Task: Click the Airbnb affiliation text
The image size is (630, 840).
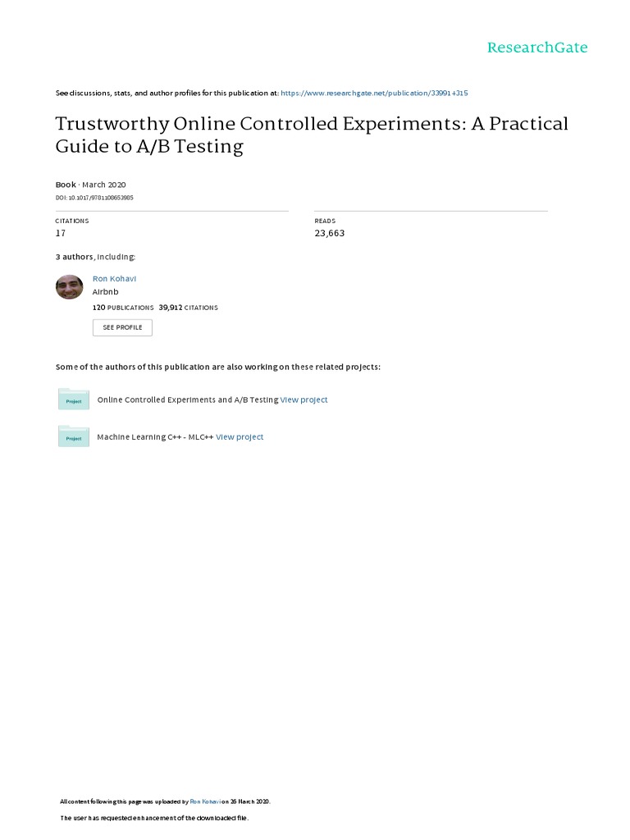Action: [106, 291]
